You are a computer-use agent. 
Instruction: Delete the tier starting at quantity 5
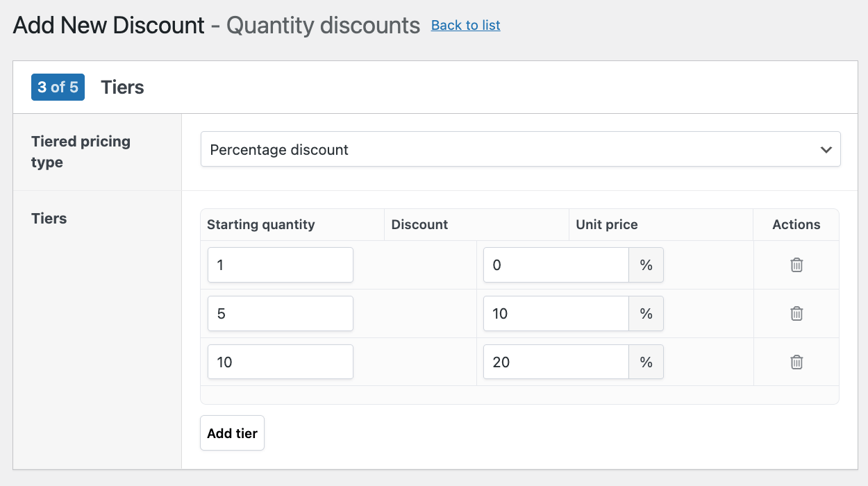point(796,314)
